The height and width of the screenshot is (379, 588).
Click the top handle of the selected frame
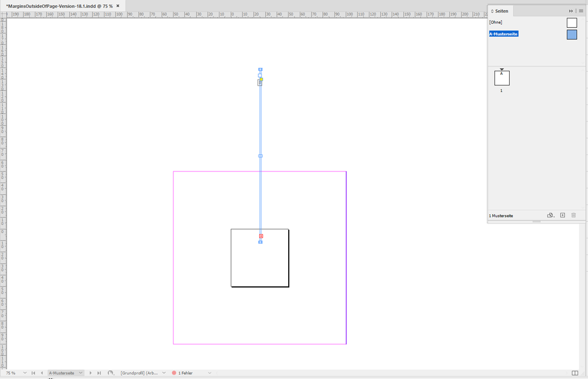260,70
